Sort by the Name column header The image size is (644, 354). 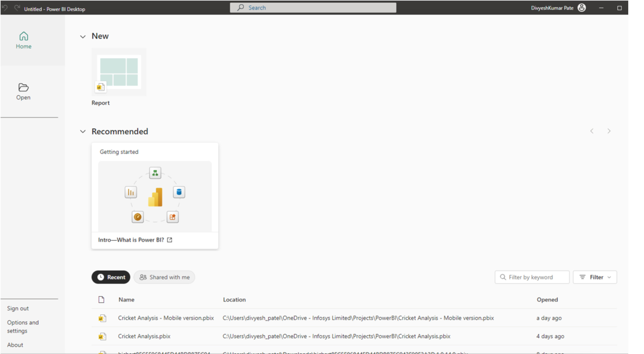click(x=126, y=299)
